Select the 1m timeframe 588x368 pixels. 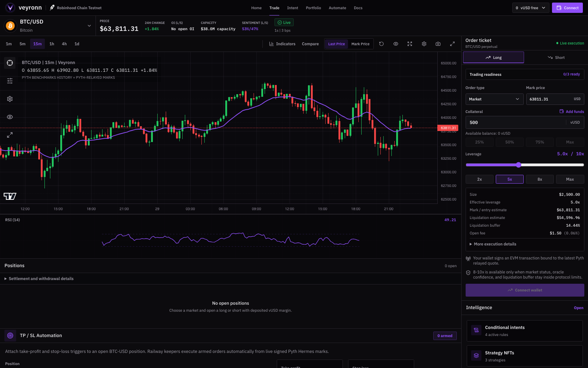coord(9,44)
